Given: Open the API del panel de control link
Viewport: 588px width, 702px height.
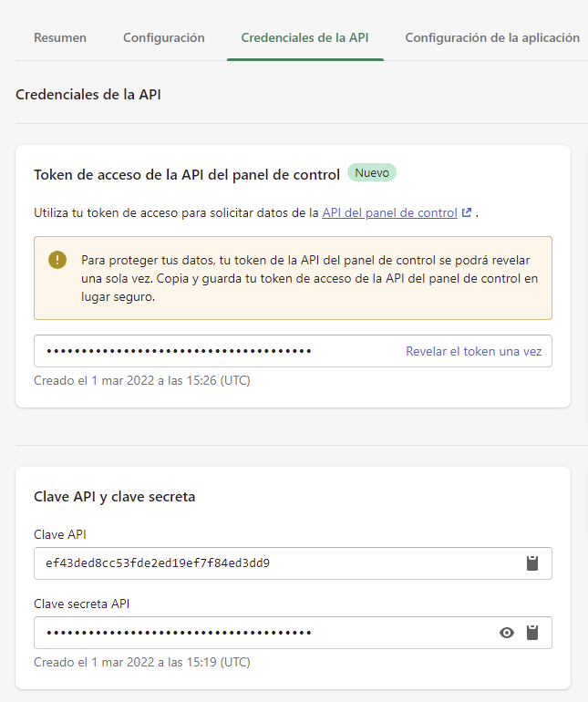Looking at the screenshot, I should tap(389, 212).
